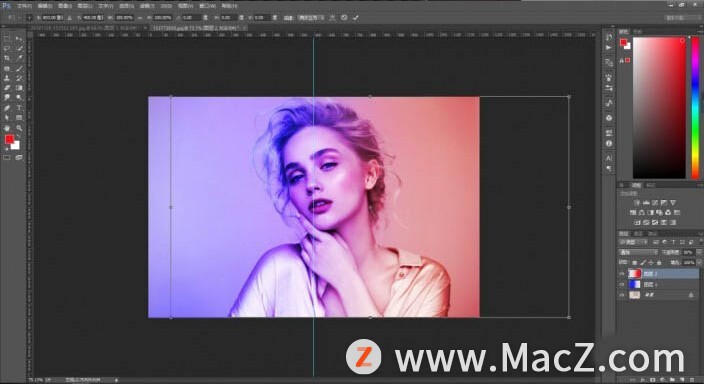Image resolution: width=704 pixels, height=384 pixels.
Task: Add a Curves adjustment layer
Action: [x=655, y=203]
